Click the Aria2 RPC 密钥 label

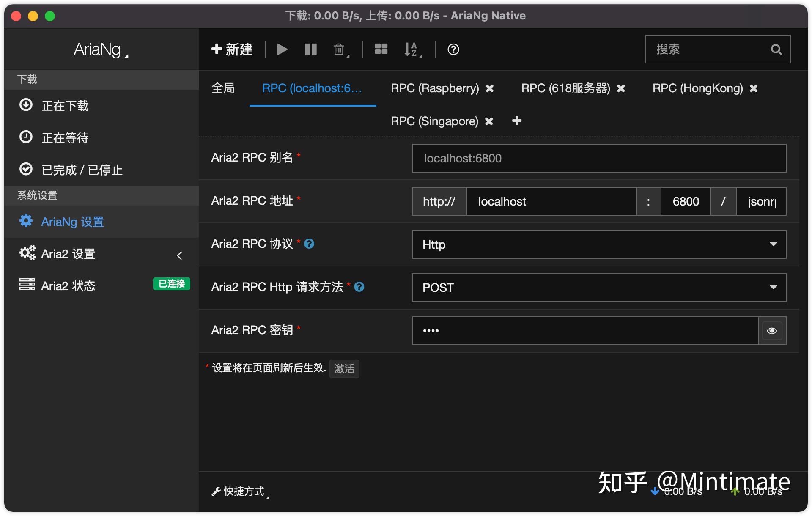(x=252, y=330)
